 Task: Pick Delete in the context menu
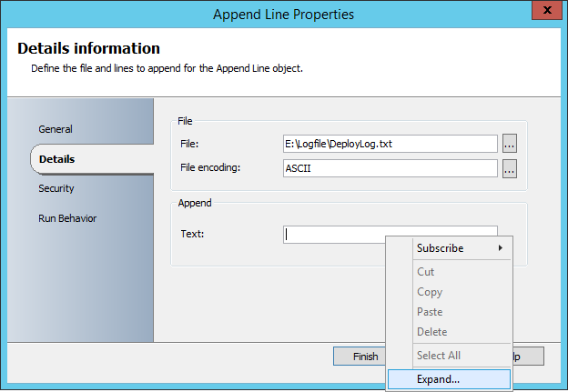pos(432,332)
